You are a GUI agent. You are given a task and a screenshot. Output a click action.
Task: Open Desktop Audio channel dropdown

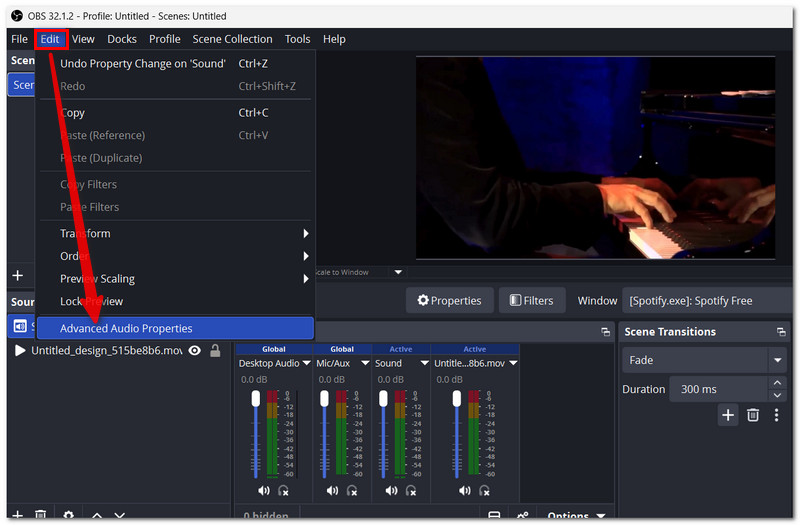[306, 363]
